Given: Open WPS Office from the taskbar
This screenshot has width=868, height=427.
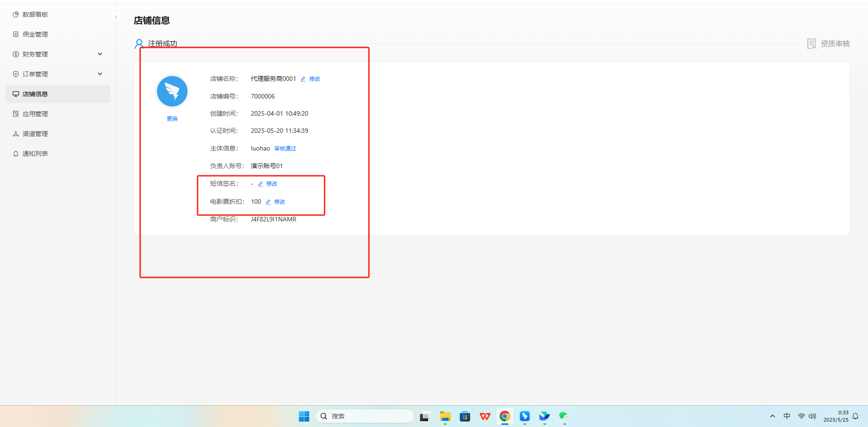Looking at the screenshot, I should tap(485, 416).
